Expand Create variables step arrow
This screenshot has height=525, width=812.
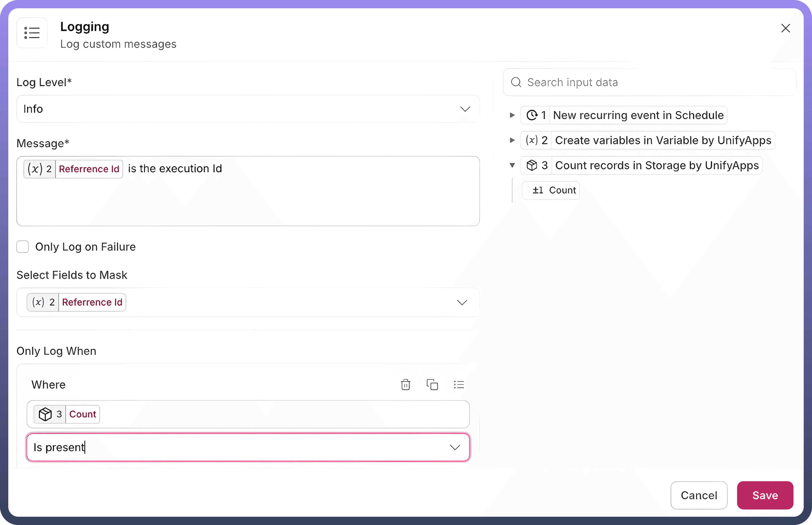click(512, 140)
